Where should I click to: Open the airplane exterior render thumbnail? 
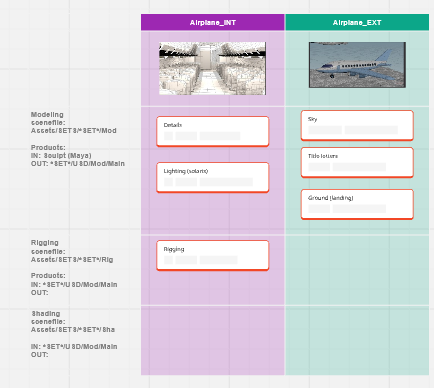click(357, 65)
